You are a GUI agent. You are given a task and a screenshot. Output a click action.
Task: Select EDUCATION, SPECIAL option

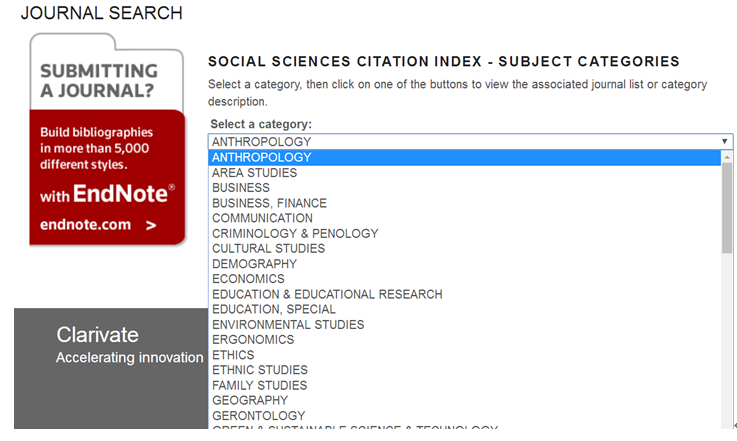tap(274, 309)
